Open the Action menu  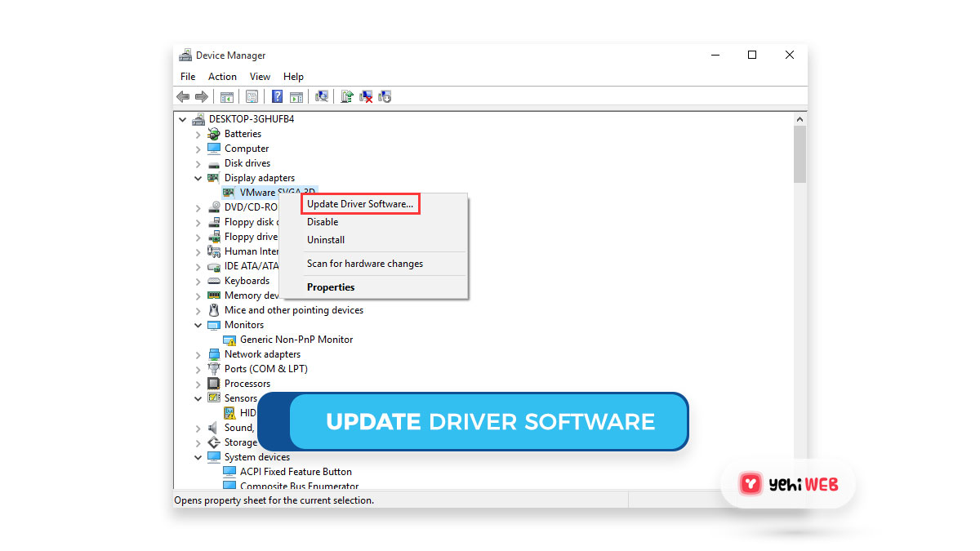[x=222, y=77]
